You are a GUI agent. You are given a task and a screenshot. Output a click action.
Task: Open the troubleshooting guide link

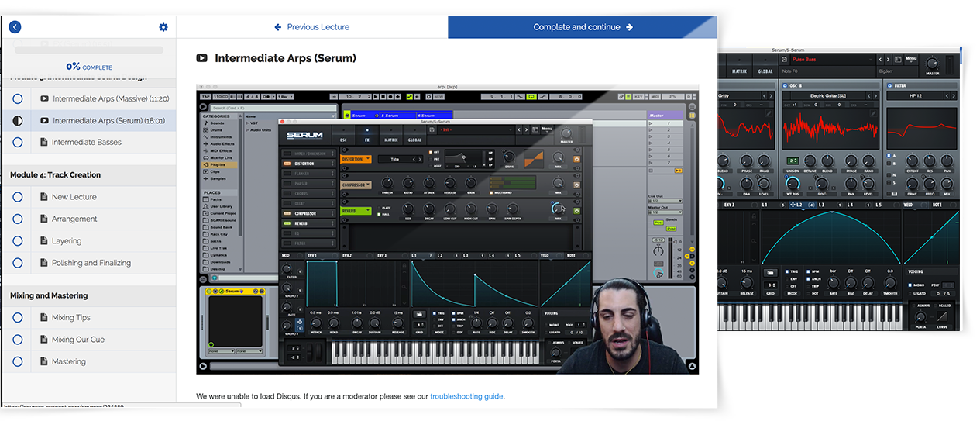466,396
